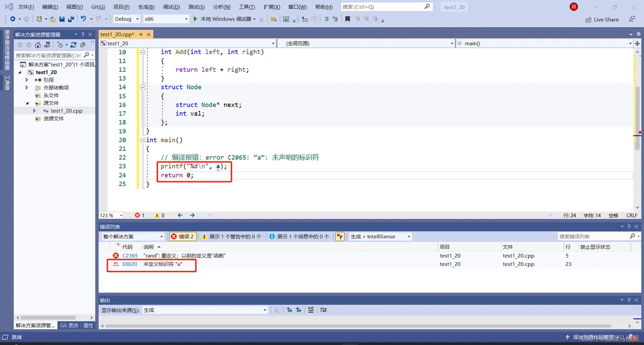Open error code C2365 link
644x345 pixels.
[130, 256]
